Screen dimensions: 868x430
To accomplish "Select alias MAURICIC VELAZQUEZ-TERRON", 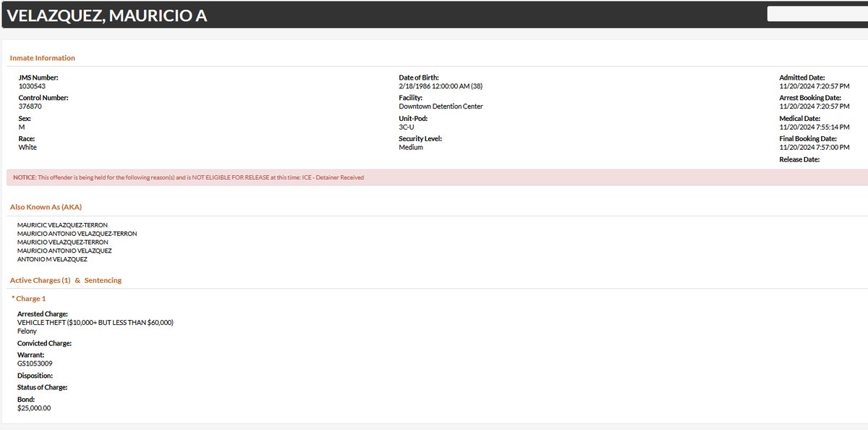I will [x=62, y=225].
